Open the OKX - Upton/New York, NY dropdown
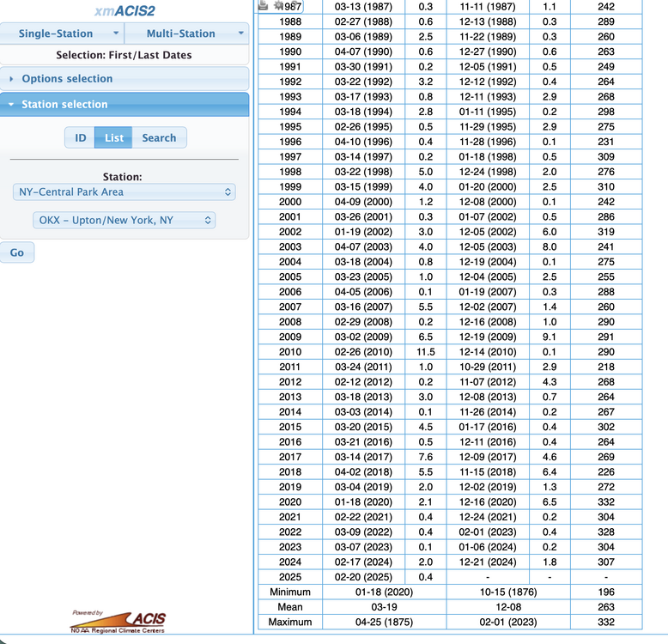 click(124, 220)
